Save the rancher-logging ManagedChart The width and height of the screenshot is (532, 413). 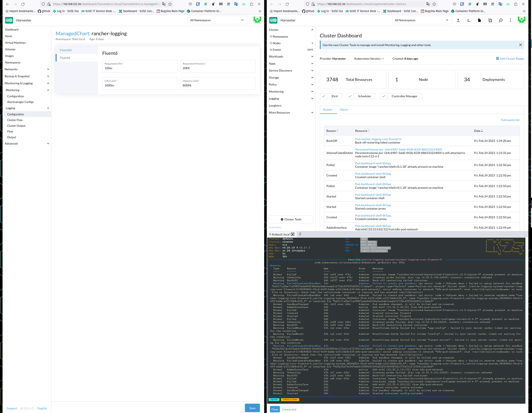[x=252, y=408]
